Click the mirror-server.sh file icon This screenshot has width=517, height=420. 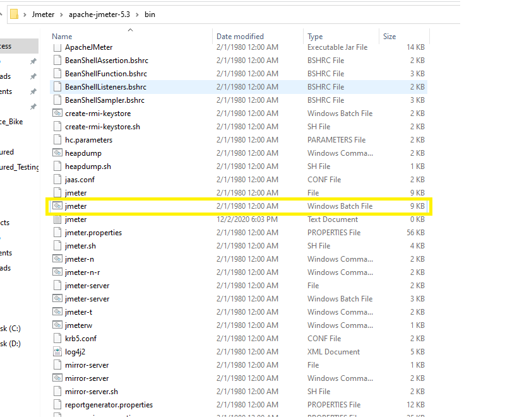point(57,392)
